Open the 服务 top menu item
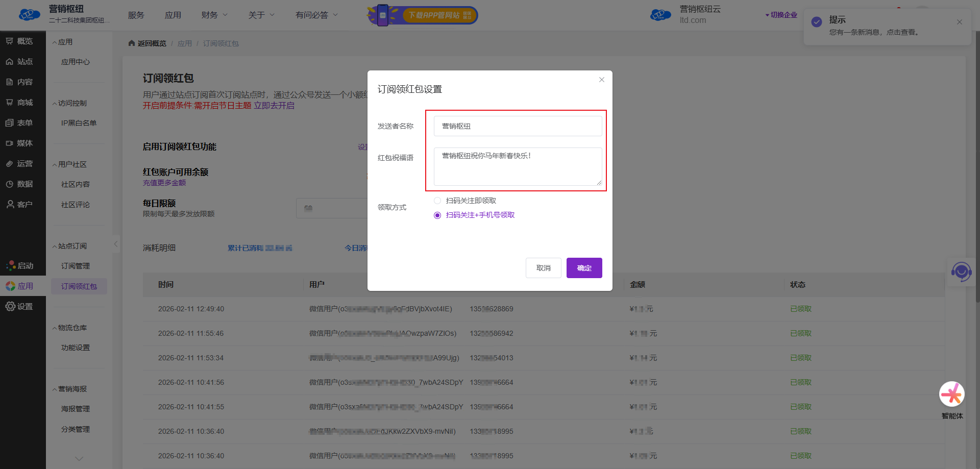 point(136,15)
